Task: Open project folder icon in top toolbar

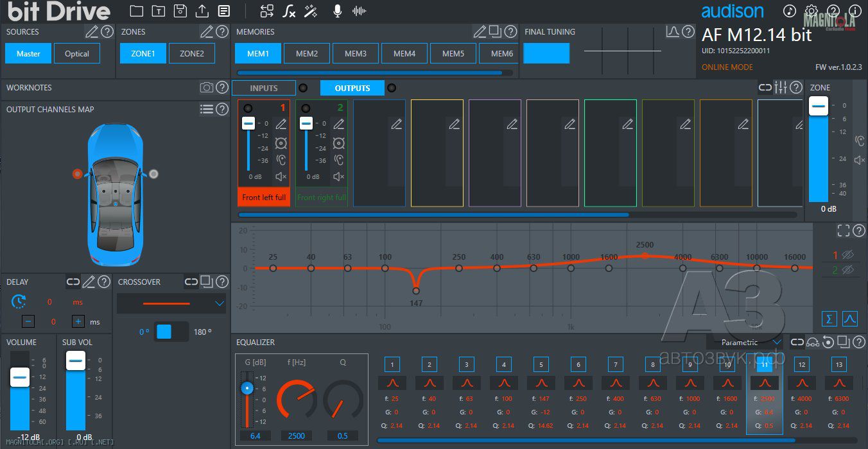Action: 136,11
